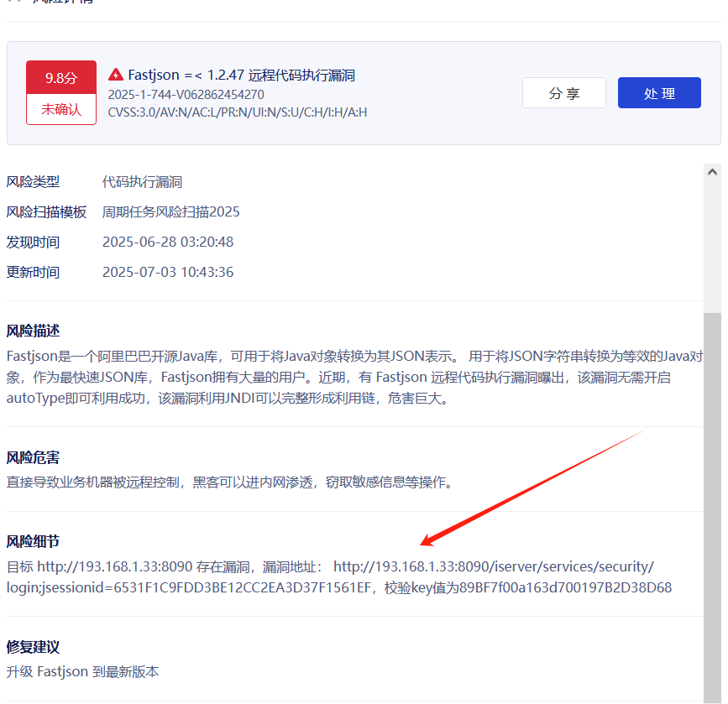The width and height of the screenshot is (728, 704).
Task: Select the timestamp 2025-06-28 03:20:48
Action: (x=168, y=242)
